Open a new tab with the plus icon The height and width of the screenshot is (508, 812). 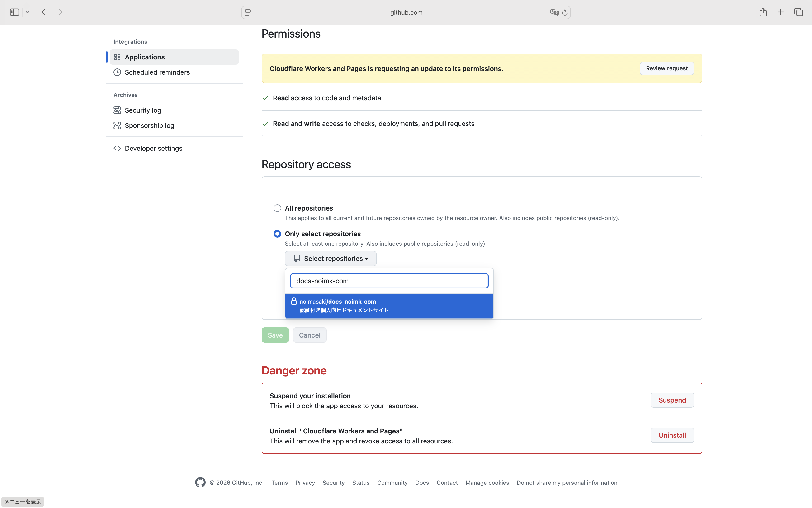(780, 12)
